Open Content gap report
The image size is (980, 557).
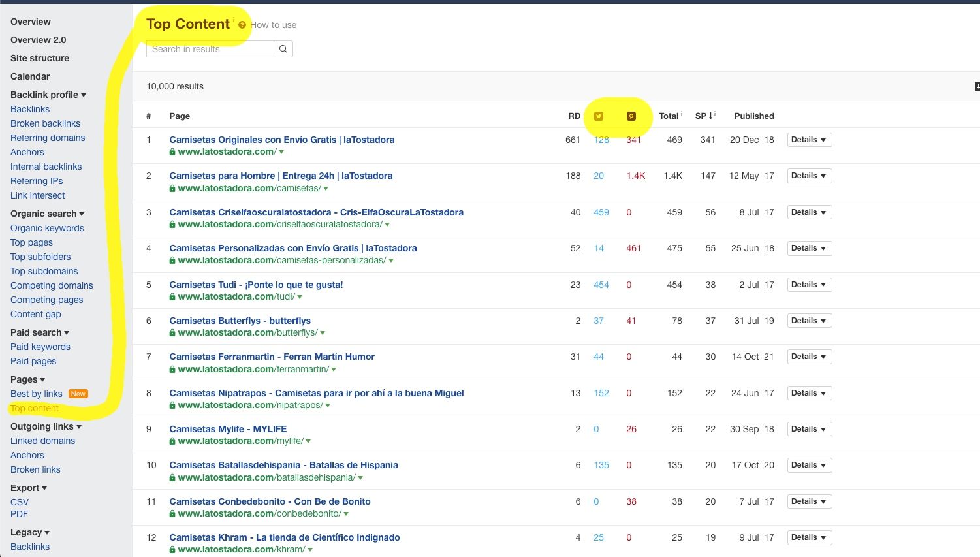click(x=36, y=314)
